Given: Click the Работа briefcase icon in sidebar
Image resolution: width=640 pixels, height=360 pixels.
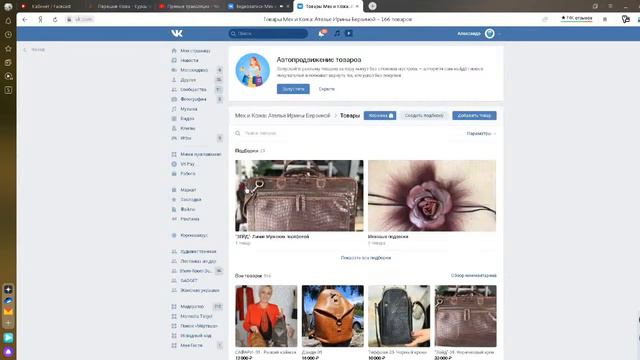Looking at the screenshot, I should pos(174,174).
